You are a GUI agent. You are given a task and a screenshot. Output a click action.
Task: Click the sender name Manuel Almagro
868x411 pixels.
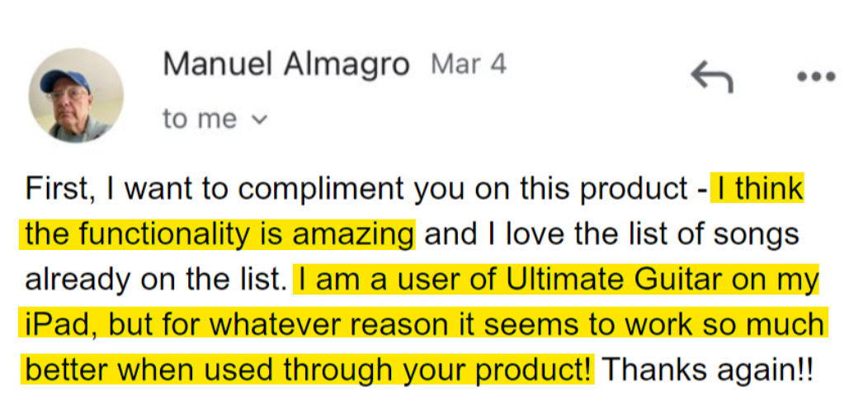point(286,65)
